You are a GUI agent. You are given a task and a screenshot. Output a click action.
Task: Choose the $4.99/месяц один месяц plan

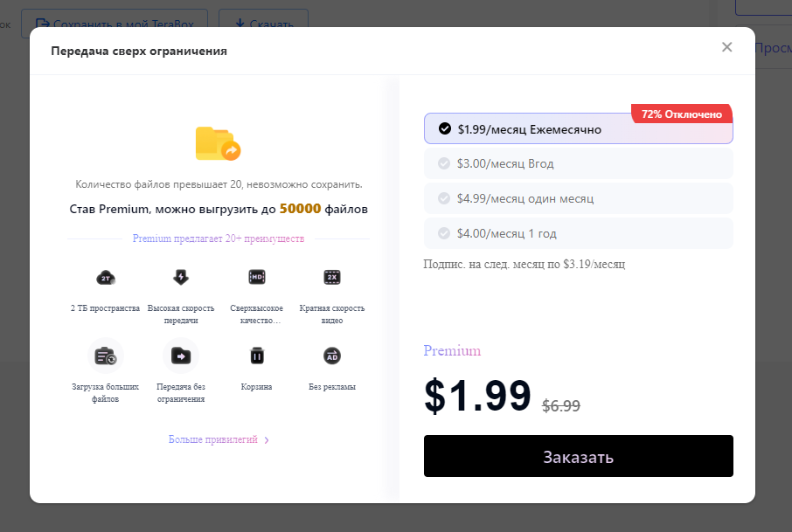click(x=579, y=198)
